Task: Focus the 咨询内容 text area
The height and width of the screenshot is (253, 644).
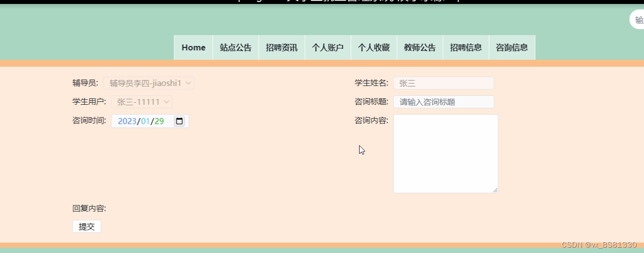Action: pyautogui.click(x=446, y=154)
